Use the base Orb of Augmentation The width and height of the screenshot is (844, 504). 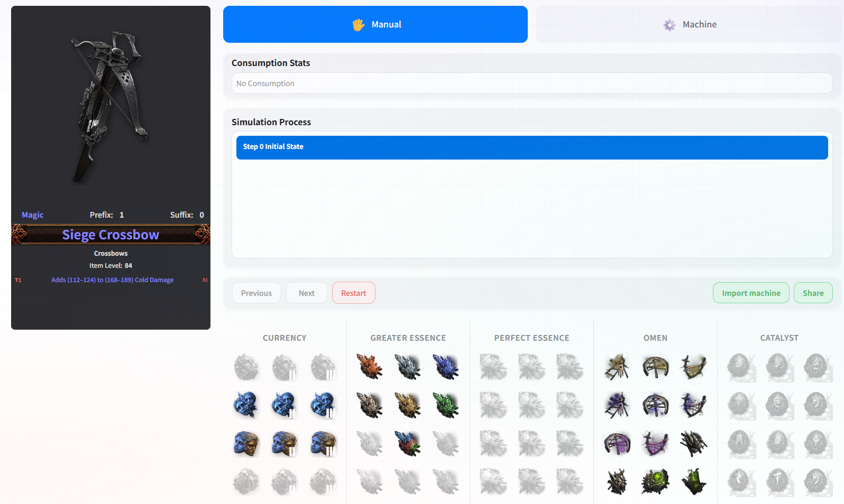(x=246, y=405)
